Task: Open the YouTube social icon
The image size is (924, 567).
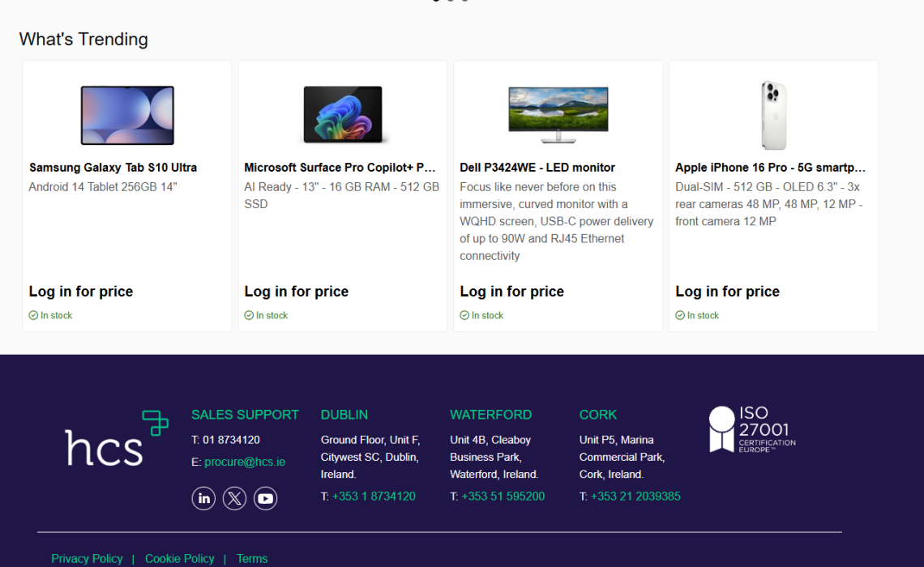Action: [x=265, y=498]
